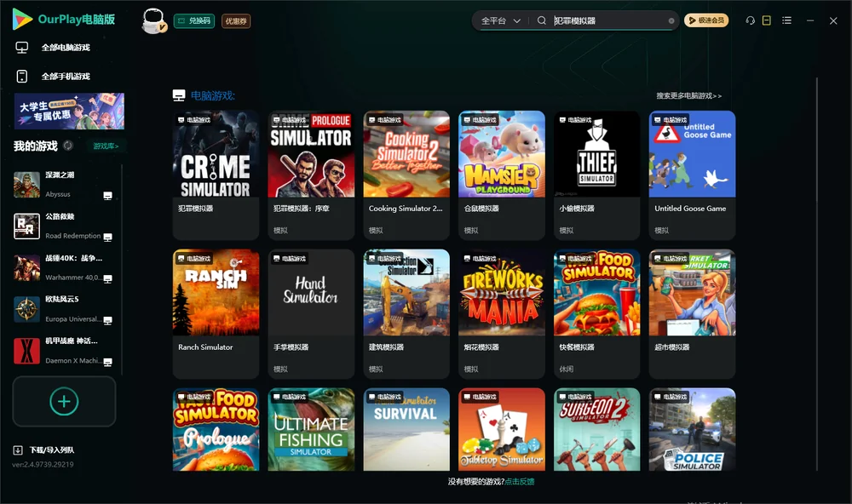Open the Hand Simulator 手掌模拟器 card
Viewport: 852px width, 504px height.
[311, 313]
